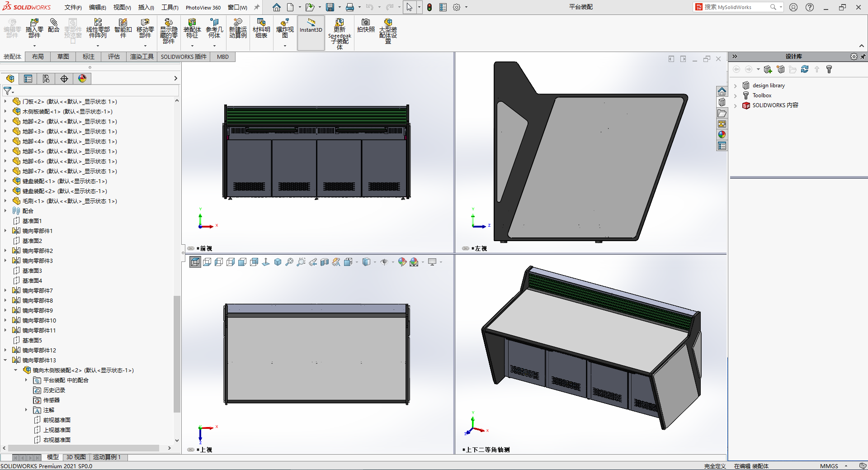Image resolution: width=868 pixels, height=470 pixels.
Task: Click the Print icon in top toolbar
Action: pos(350,7)
